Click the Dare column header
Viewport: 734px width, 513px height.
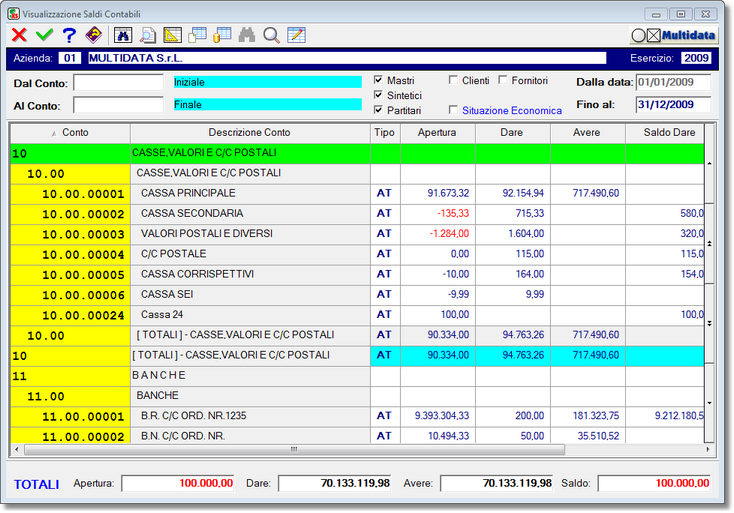(x=512, y=133)
